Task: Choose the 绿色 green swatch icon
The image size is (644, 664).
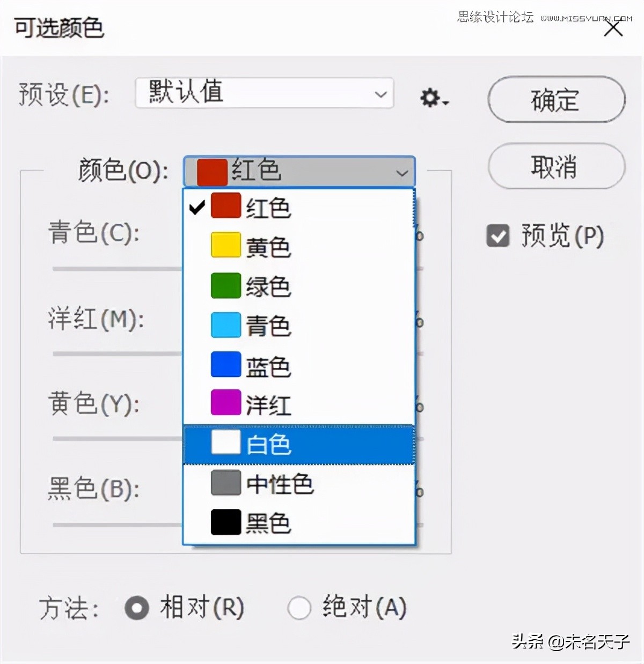Action: (x=226, y=286)
